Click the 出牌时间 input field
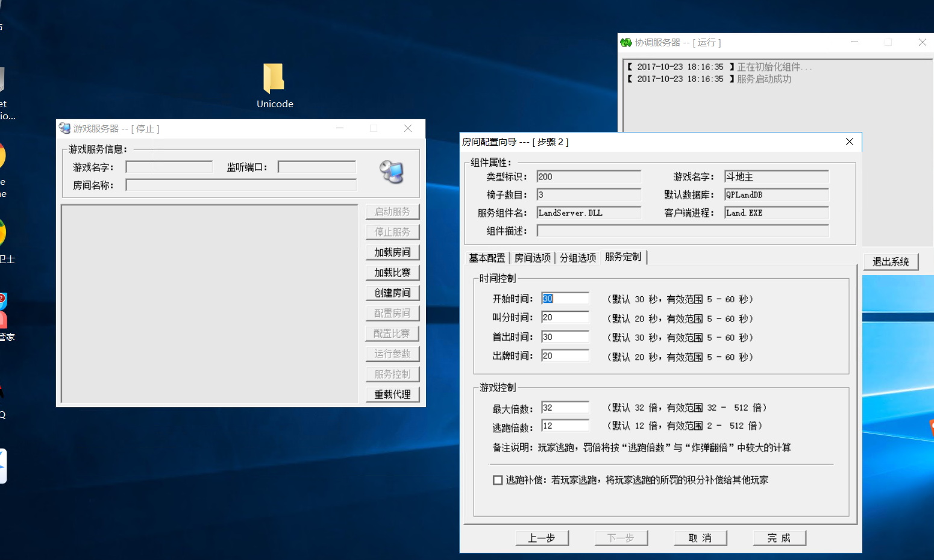The width and height of the screenshot is (934, 560). pos(565,356)
